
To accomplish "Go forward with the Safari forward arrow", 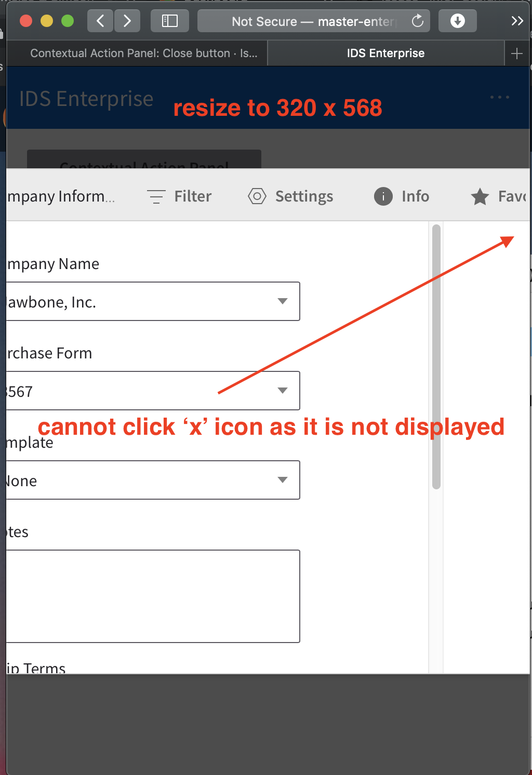I will click(x=127, y=21).
